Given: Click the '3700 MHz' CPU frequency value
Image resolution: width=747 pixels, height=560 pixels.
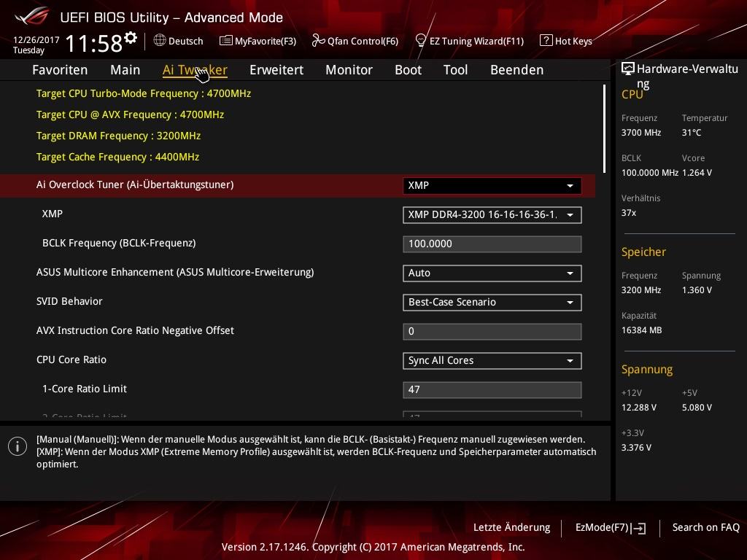Looking at the screenshot, I should (x=640, y=133).
